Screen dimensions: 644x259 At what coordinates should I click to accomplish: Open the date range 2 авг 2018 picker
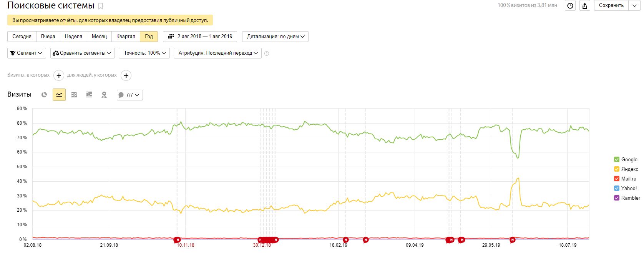pyautogui.click(x=200, y=37)
